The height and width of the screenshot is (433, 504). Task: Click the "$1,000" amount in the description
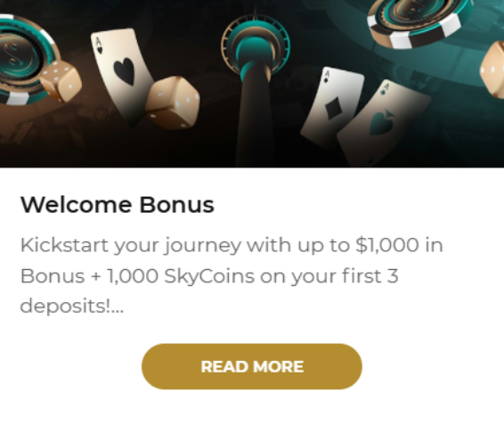(387, 245)
